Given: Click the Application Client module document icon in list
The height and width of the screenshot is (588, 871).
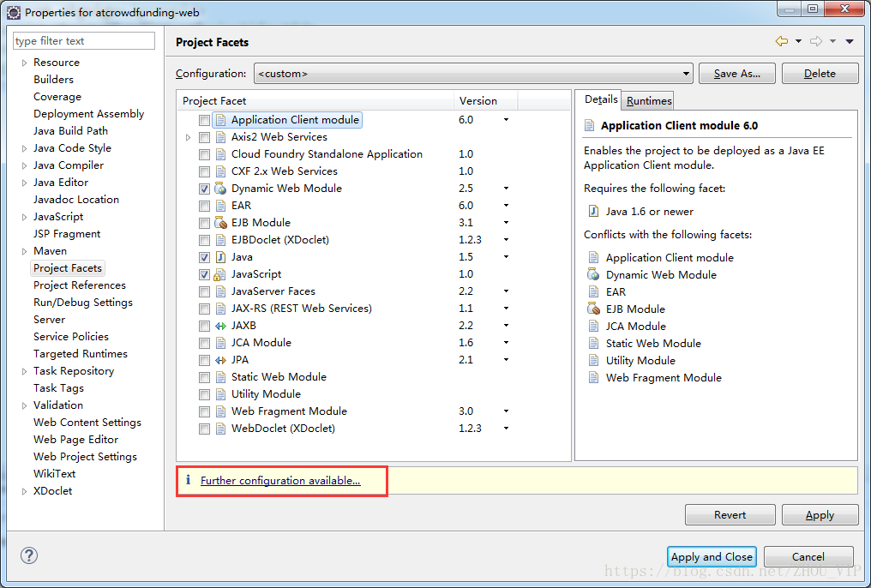Looking at the screenshot, I should [220, 120].
